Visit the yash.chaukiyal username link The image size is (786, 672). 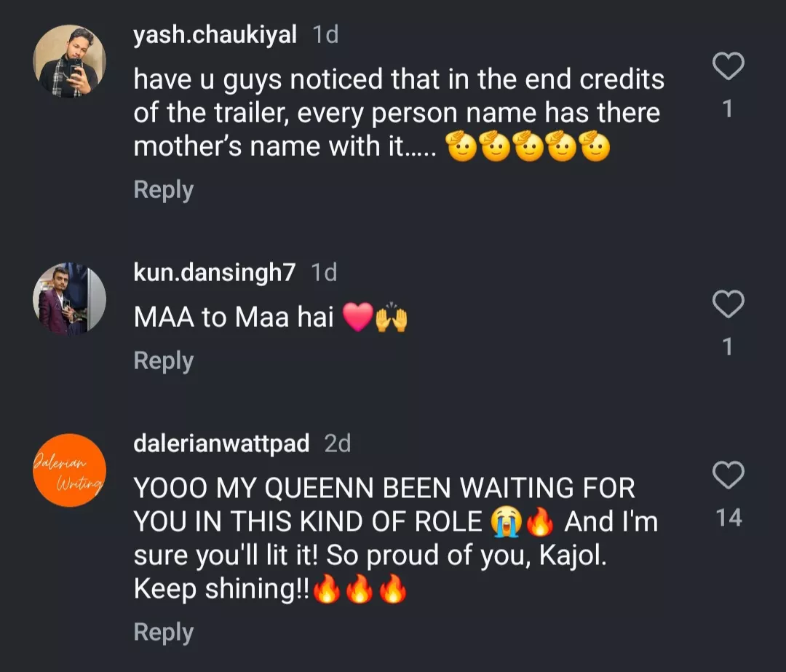coord(215,35)
